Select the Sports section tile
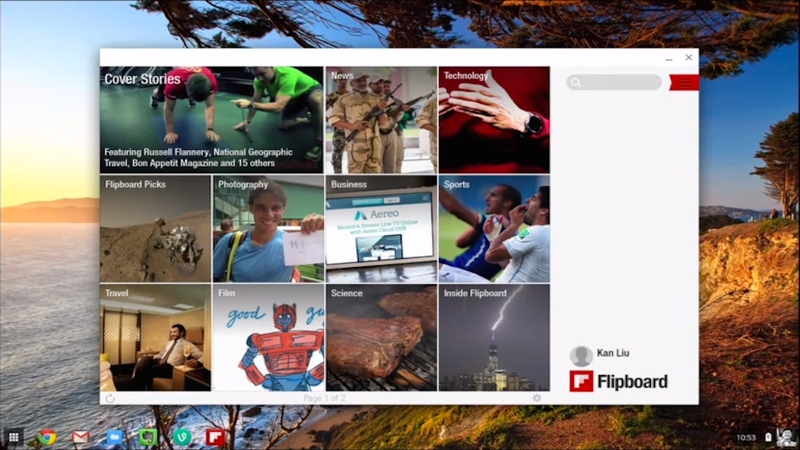 click(x=494, y=229)
